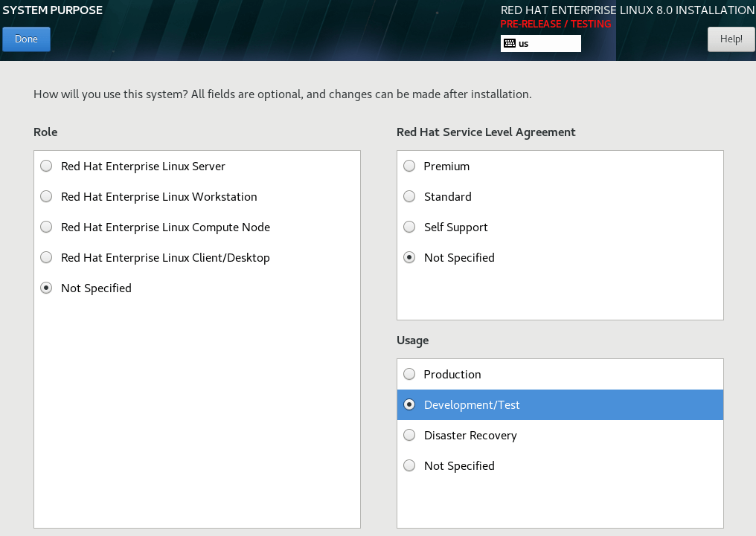Set Role to Not Specified
Screen dimensions: 756x536
[x=46, y=288]
